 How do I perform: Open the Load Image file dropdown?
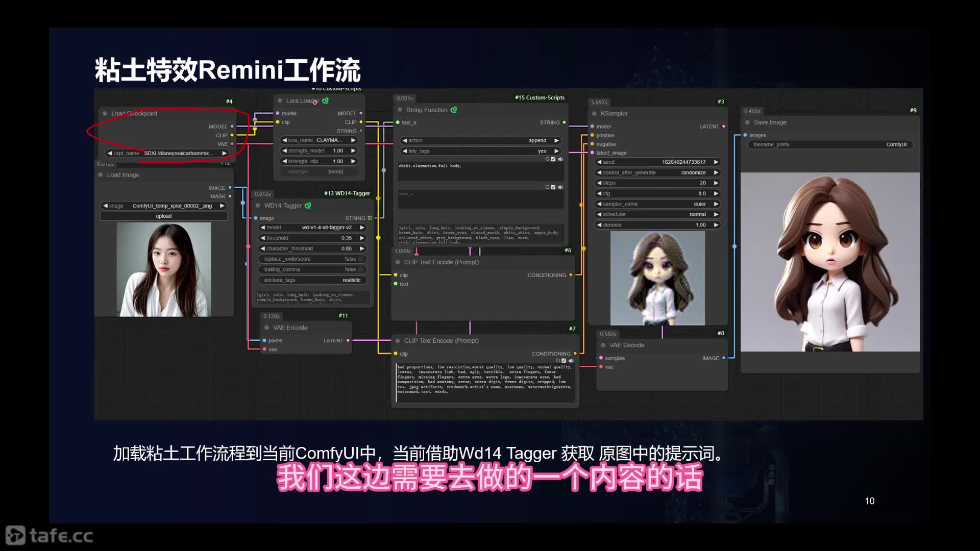click(x=164, y=206)
